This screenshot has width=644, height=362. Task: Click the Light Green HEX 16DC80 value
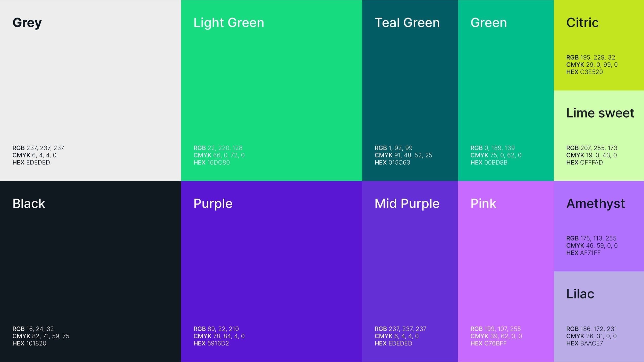211,163
